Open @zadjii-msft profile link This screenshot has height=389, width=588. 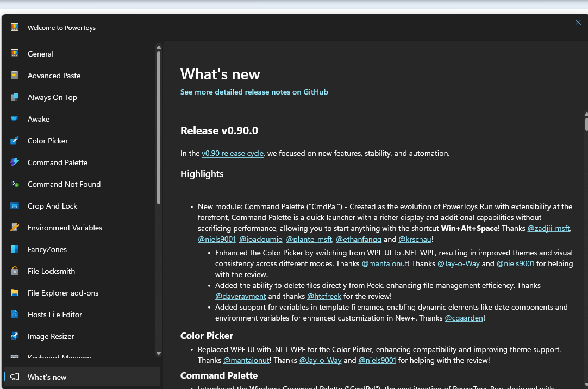point(549,228)
